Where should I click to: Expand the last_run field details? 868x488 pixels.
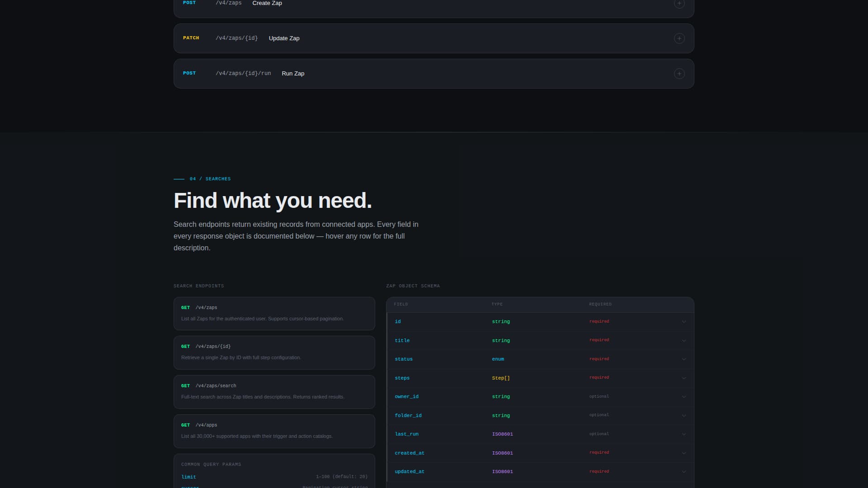click(x=684, y=434)
